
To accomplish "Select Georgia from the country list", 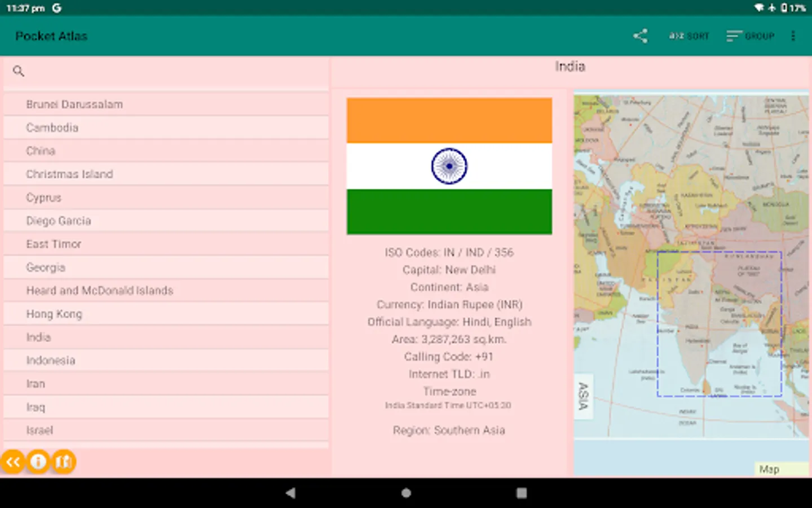I will pyautogui.click(x=166, y=267).
